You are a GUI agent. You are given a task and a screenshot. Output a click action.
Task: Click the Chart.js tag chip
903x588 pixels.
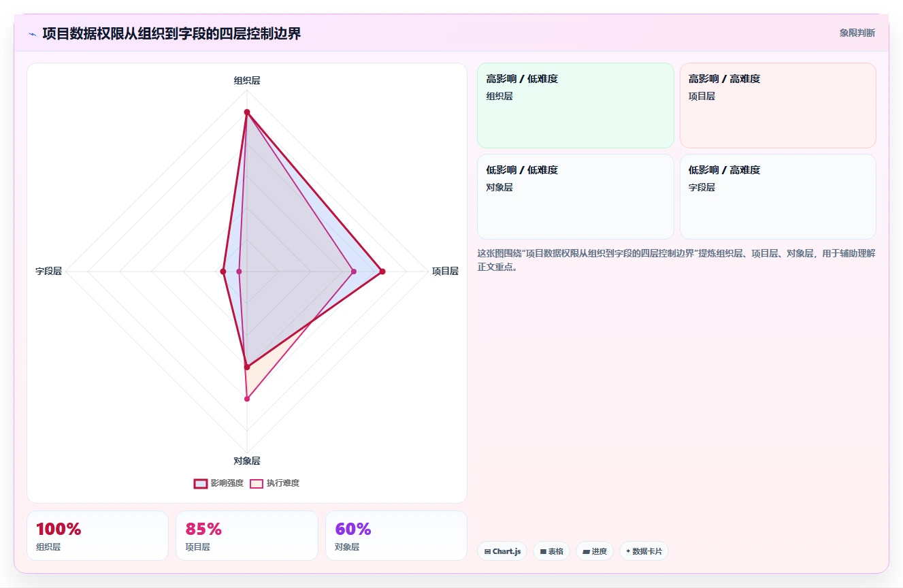502,551
